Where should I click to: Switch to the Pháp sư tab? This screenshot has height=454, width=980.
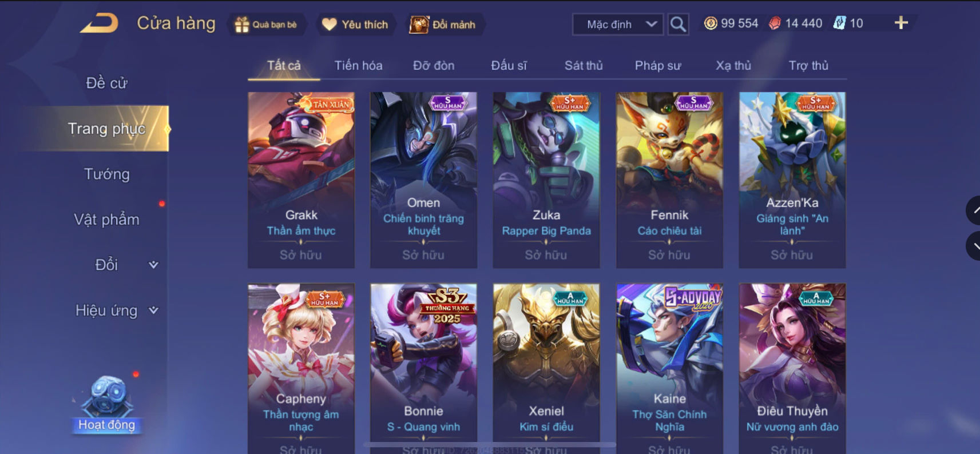(x=658, y=66)
